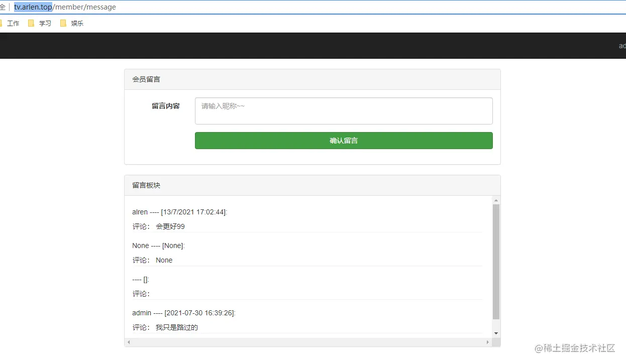Click the vertical scrollbar thumb in message board
Screen dimensions: 626x364
496,262
